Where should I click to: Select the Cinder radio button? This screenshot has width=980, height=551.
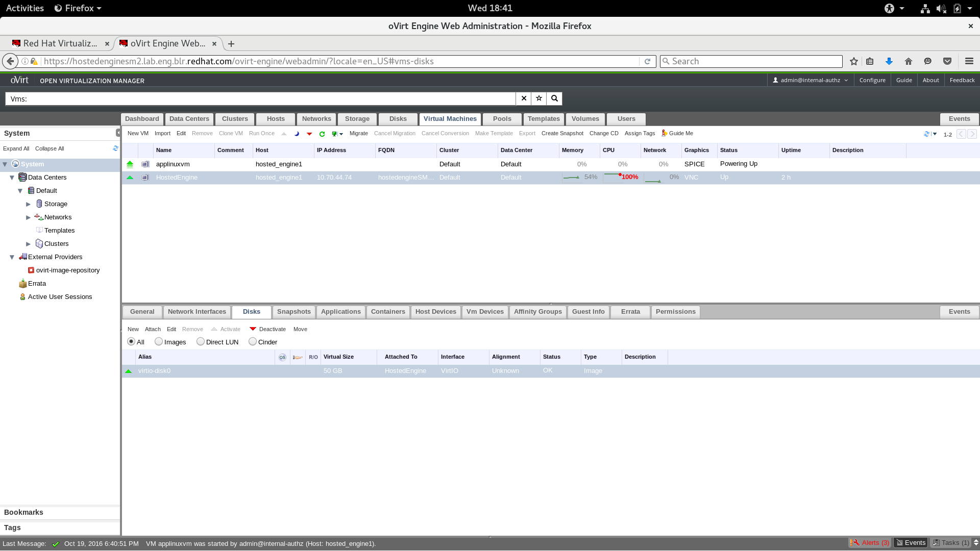pyautogui.click(x=253, y=342)
